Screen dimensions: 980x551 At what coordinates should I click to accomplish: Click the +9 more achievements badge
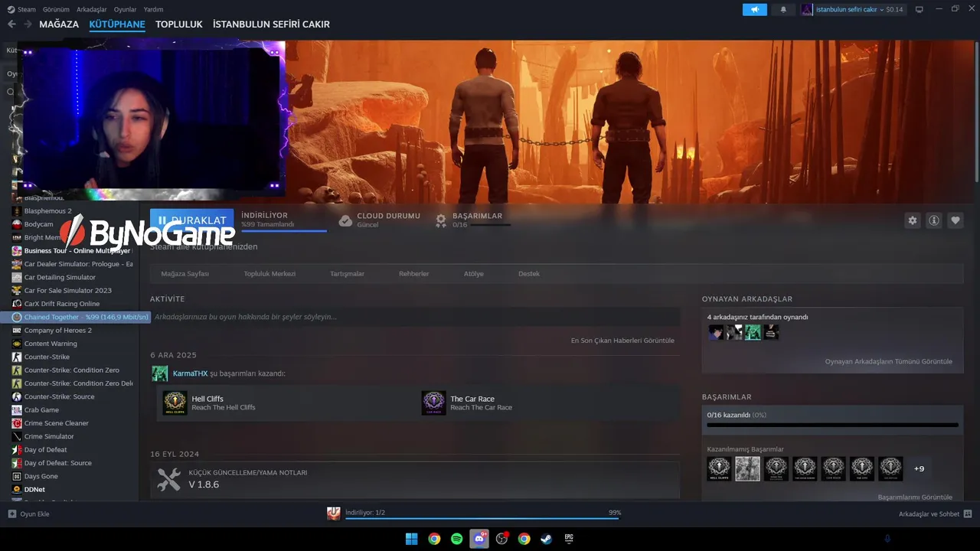[919, 469]
